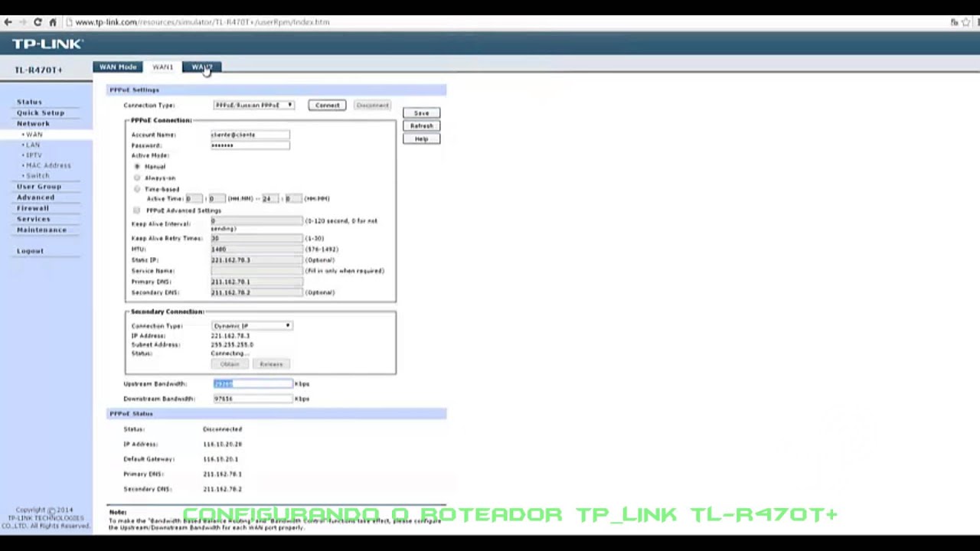Switch to the WAN2 tab

point(201,67)
